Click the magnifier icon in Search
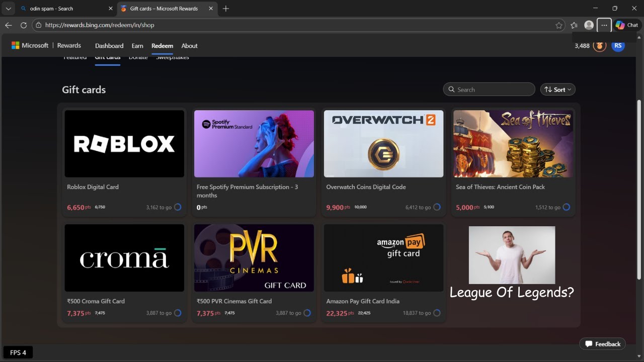This screenshot has width=644, height=362. pos(451,89)
